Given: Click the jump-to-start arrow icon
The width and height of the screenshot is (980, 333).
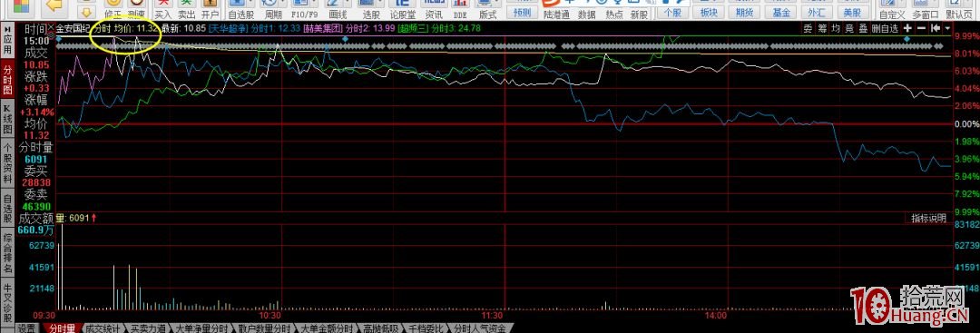Looking at the screenshot, I should click(935, 28).
